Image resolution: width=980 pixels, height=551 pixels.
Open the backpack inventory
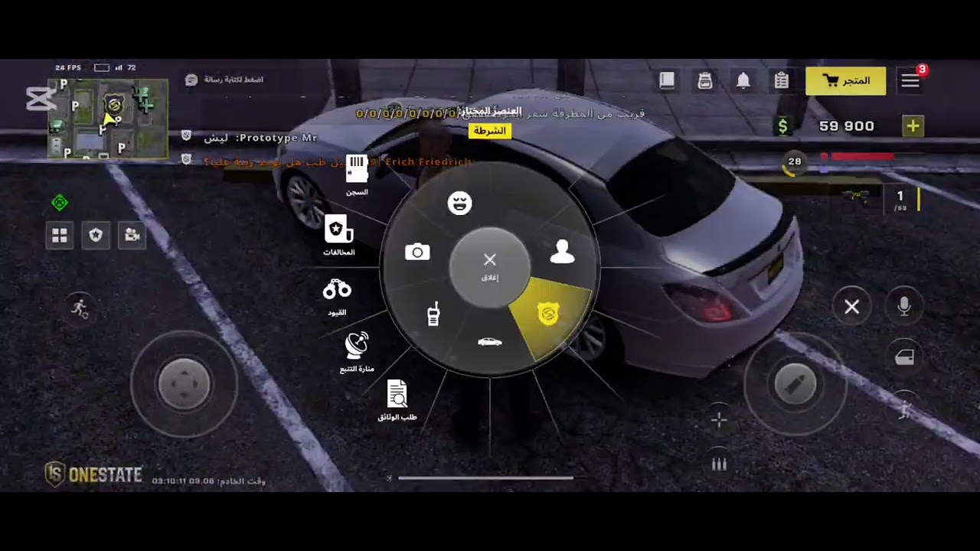tap(705, 80)
